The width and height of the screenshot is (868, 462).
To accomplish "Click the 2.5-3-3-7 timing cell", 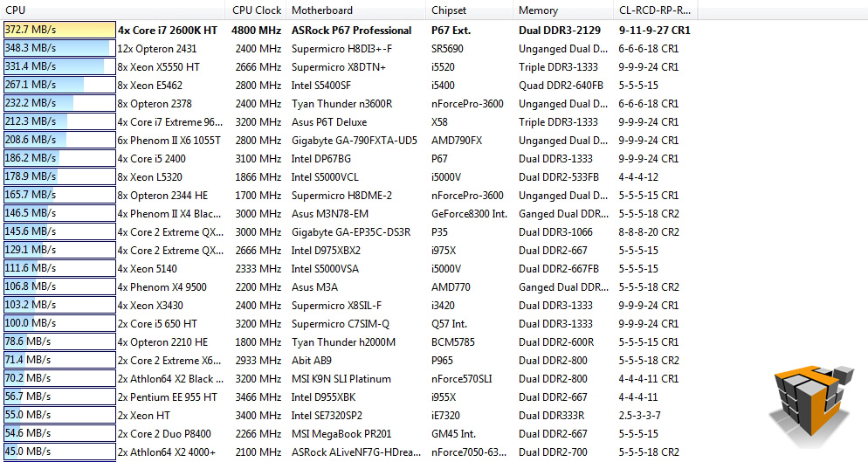I will pyautogui.click(x=639, y=416).
